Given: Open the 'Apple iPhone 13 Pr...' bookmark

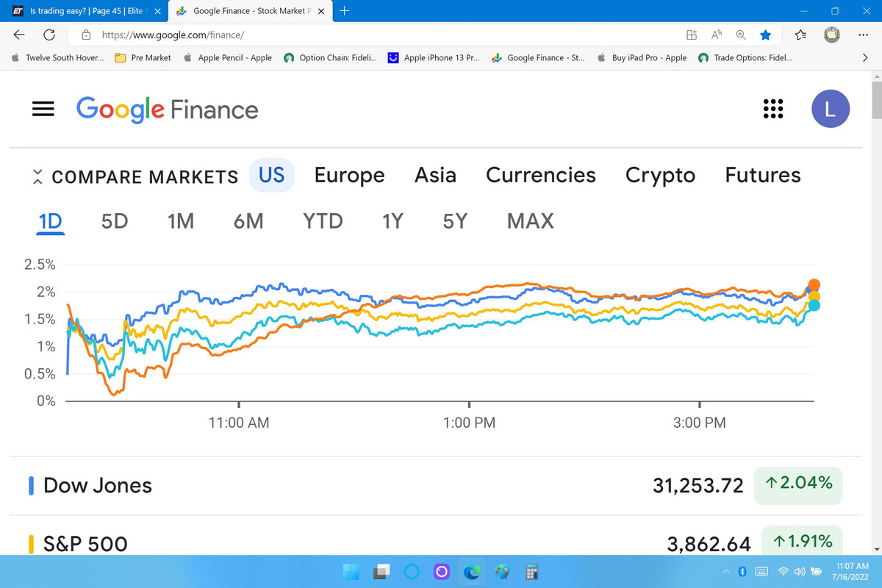Looking at the screenshot, I should (434, 57).
